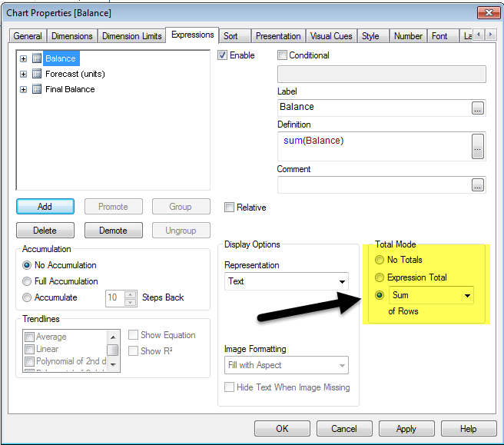Image resolution: width=504 pixels, height=445 pixels.
Task: Close the Chart Properties dialog
Action: pyautogui.click(x=489, y=12)
